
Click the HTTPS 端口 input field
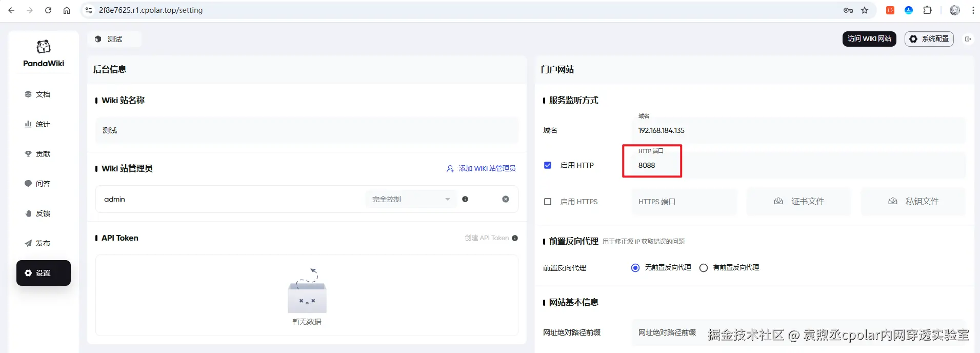(x=685, y=202)
